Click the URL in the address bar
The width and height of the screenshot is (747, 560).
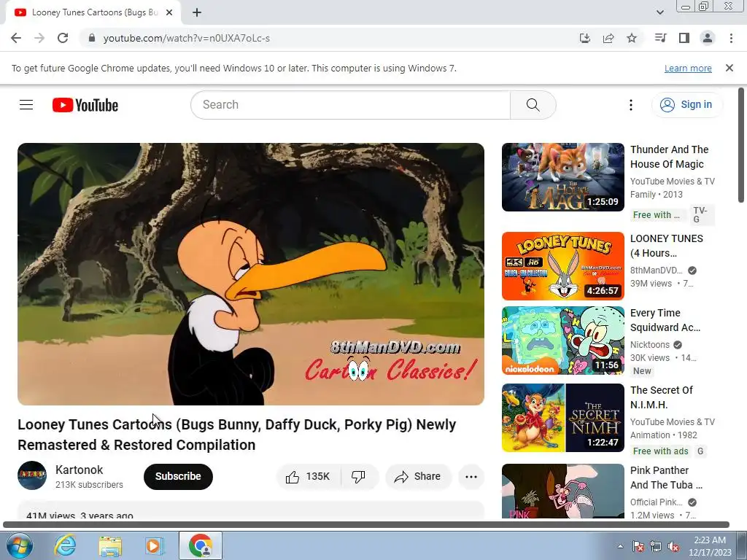coord(187,38)
